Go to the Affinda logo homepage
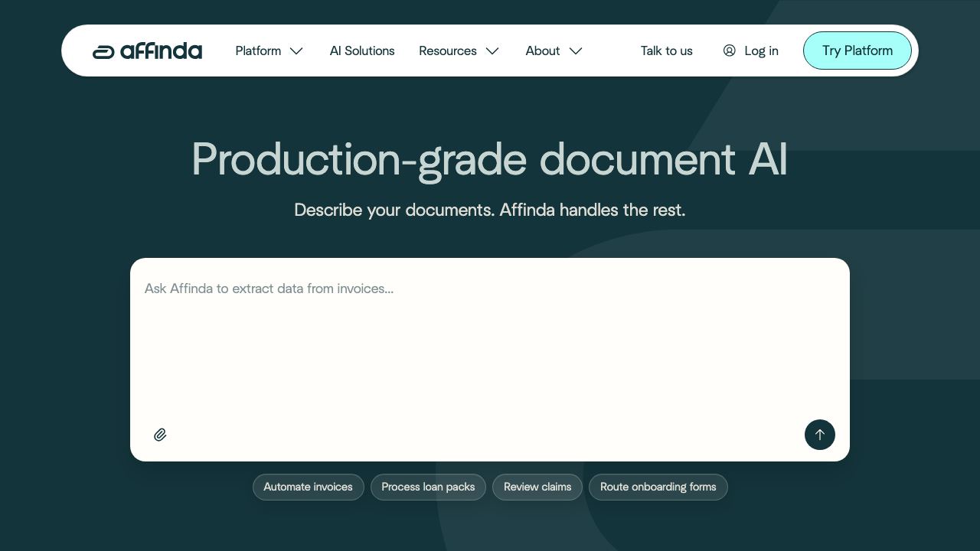The image size is (980, 551). click(147, 51)
